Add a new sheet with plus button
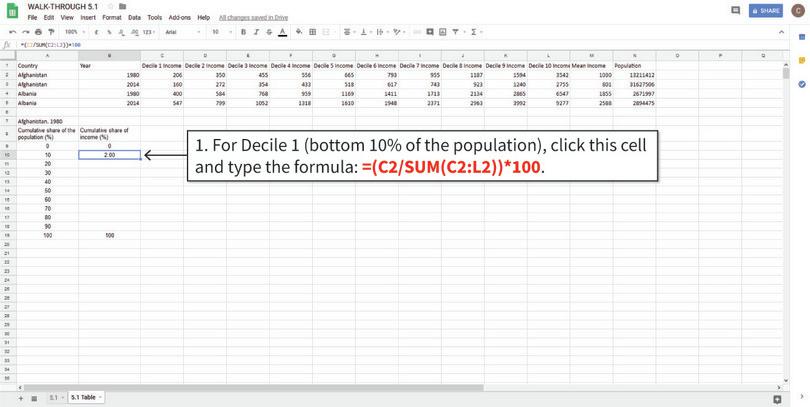This screenshot has height=407, width=810. 21,398
